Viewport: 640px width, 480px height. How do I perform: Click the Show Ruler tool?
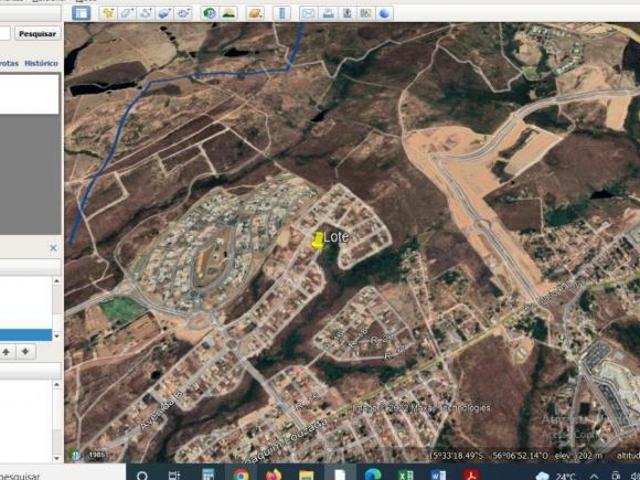click(x=282, y=13)
